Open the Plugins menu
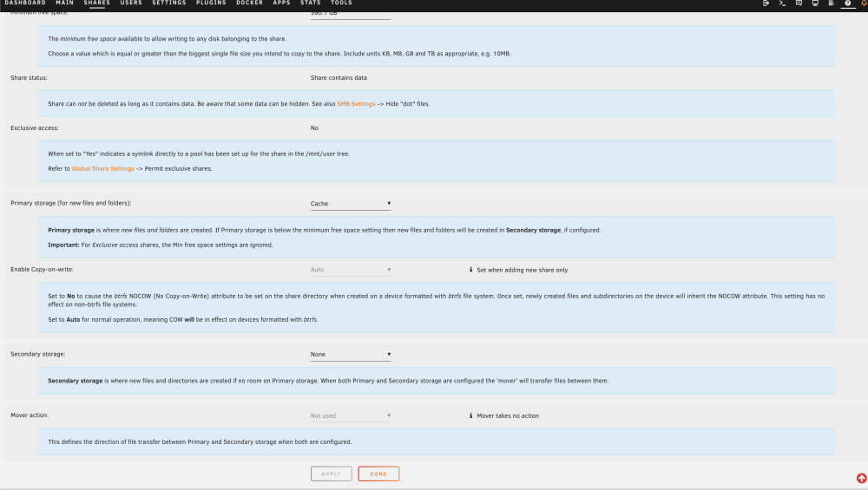The width and height of the screenshot is (868, 490). pyautogui.click(x=211, y=3)
